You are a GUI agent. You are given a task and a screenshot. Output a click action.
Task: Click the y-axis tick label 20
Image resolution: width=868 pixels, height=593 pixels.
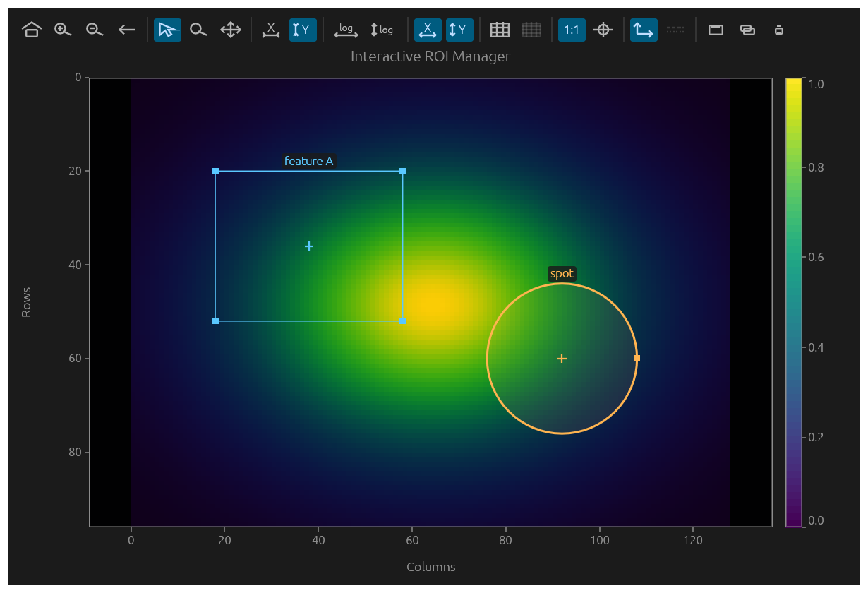[x=76, y=171]
